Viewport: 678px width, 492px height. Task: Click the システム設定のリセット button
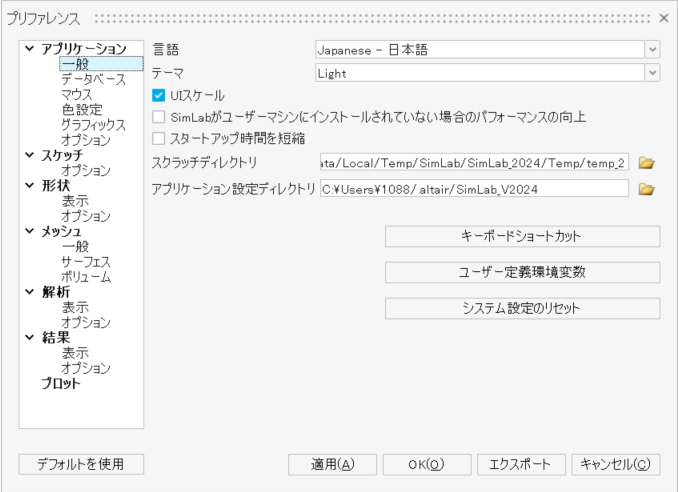[x=522, y=308]
